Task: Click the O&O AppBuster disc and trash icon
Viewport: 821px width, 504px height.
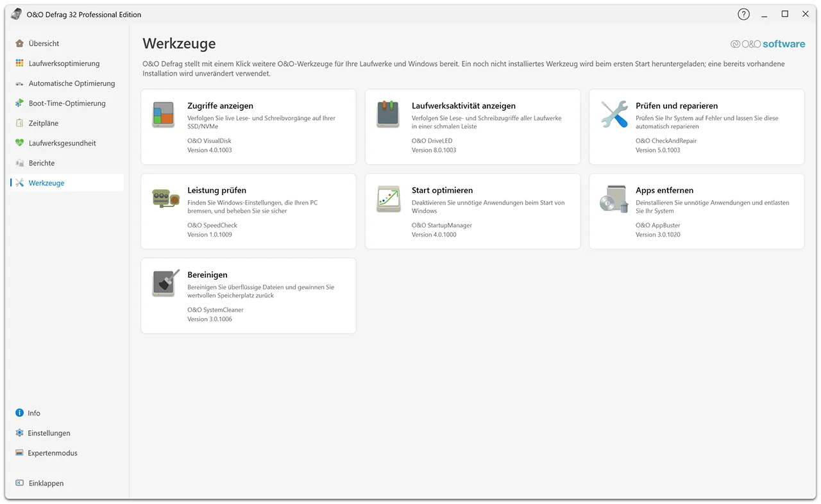Action: (x=614, y=199)
